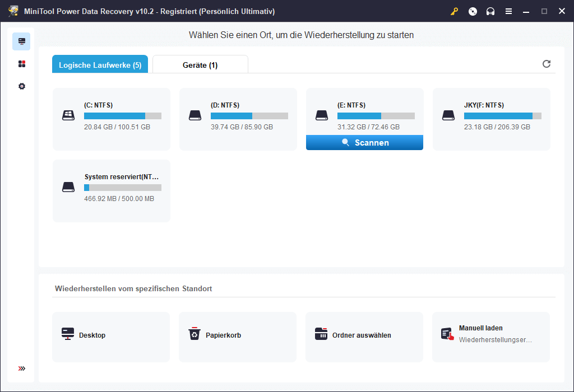Start scan with the Scannen button
Image resolution: width=574 pixels, height=392 pixels.
click(364, 143)
